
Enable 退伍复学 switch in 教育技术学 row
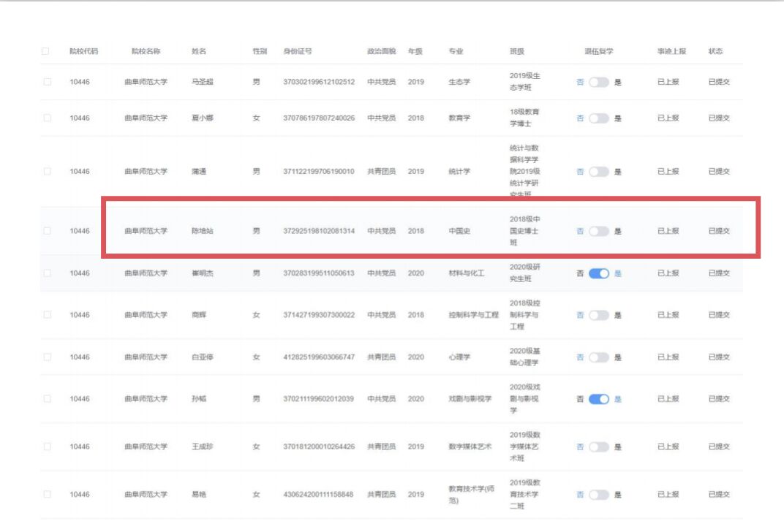pos(598,495)
